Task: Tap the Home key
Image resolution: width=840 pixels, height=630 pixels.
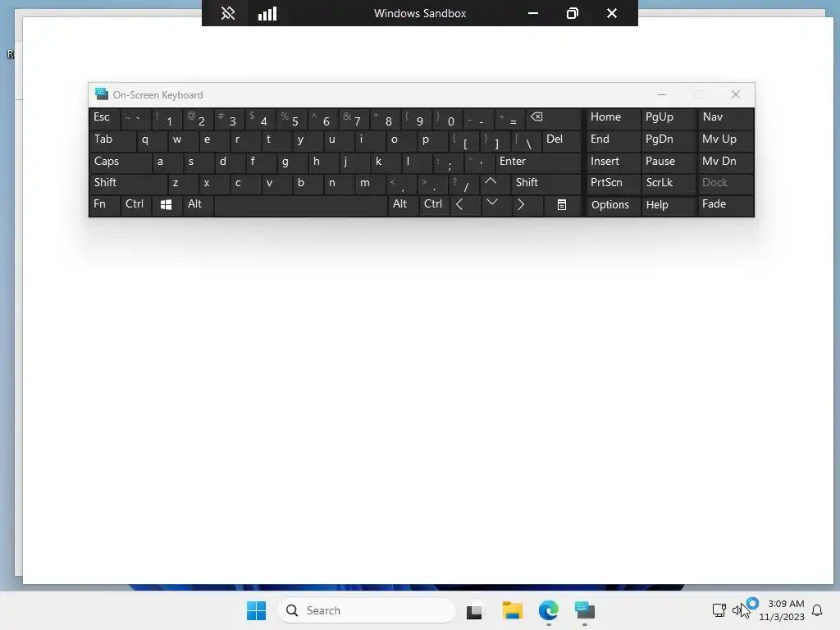Action: (613, 118)
